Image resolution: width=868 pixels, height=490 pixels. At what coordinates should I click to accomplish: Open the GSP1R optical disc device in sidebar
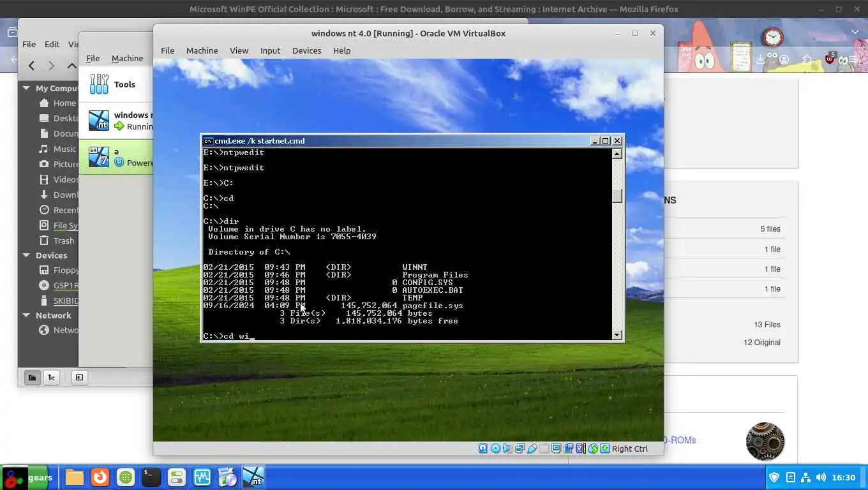click(57, 285)
